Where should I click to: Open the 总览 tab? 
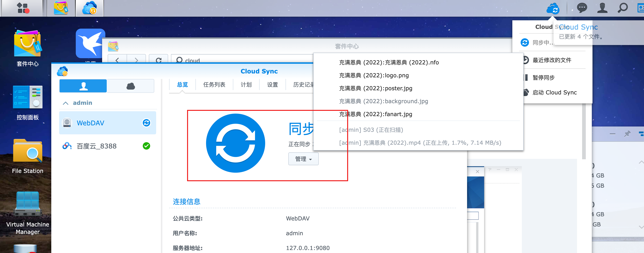(182, 85)
